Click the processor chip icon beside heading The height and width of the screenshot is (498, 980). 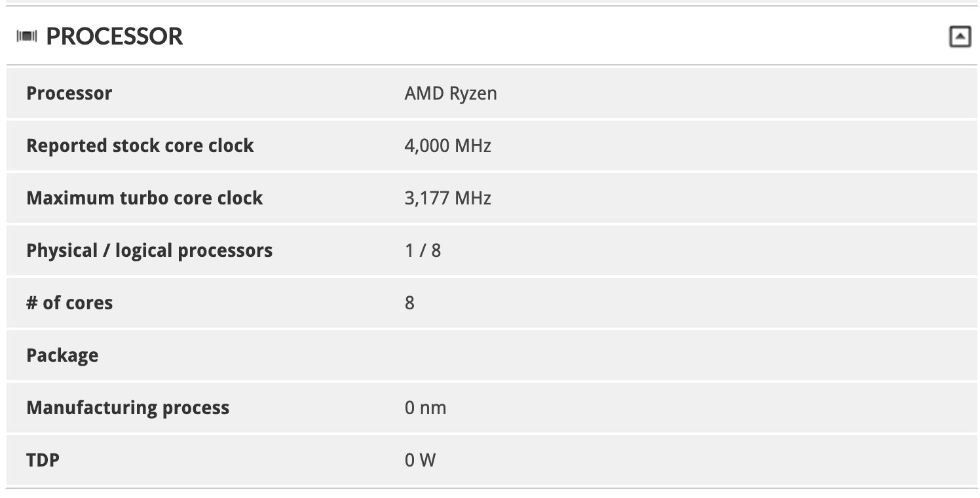click(27, 37)
